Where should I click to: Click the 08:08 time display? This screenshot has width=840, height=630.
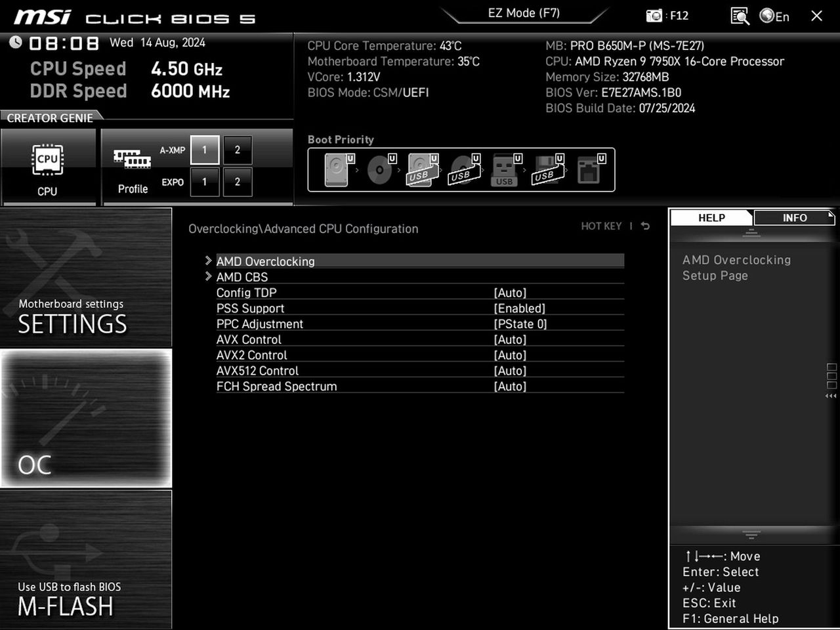[x=64, y=43]
